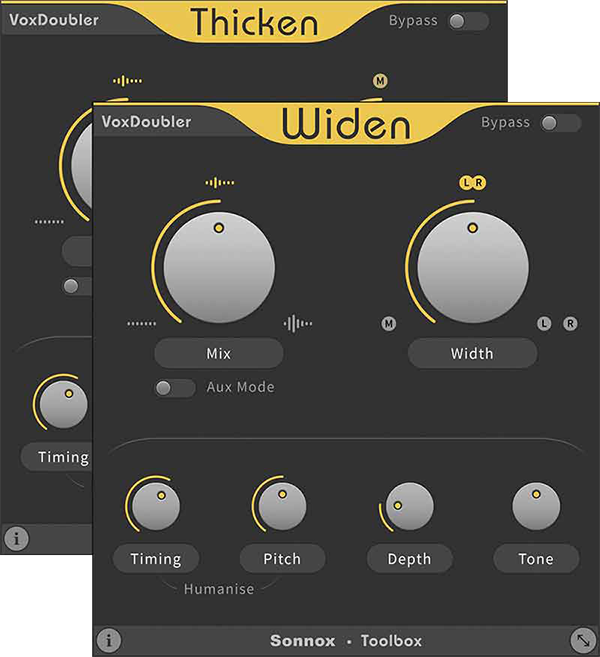Click the M icon at top of Thicken
The image size is (600, 657).
point(380,80)
